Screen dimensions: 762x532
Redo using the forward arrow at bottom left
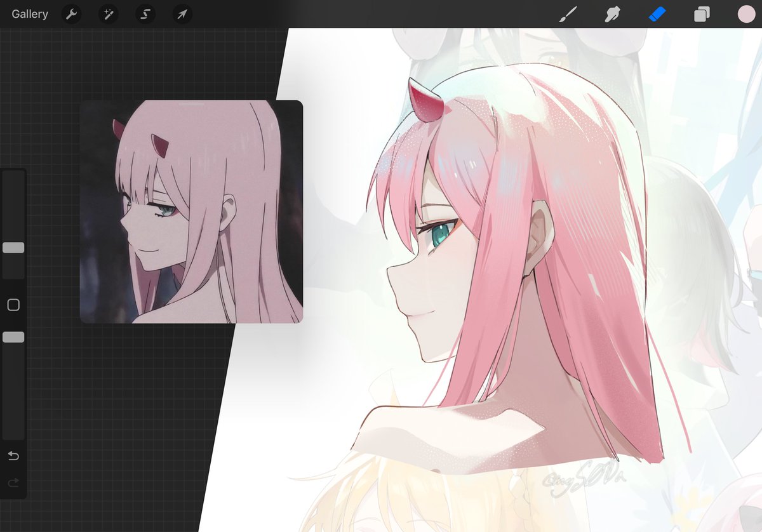(x=13, y=482)
